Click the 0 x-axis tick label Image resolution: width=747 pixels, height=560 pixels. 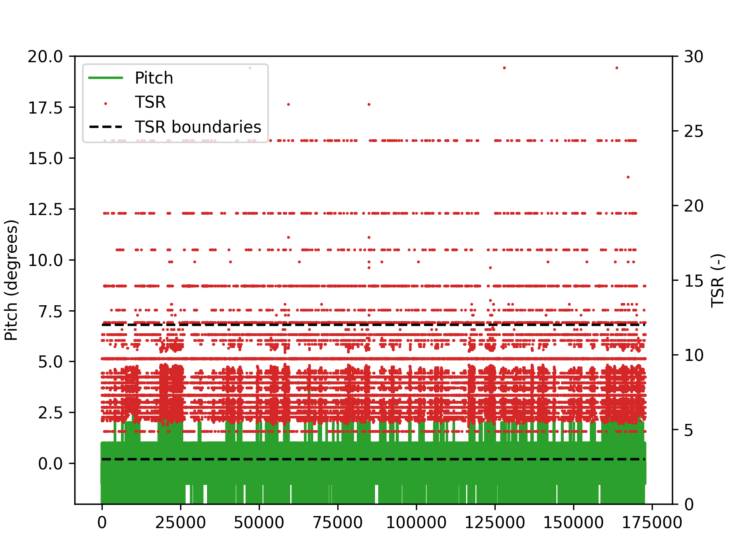point(102,523)
